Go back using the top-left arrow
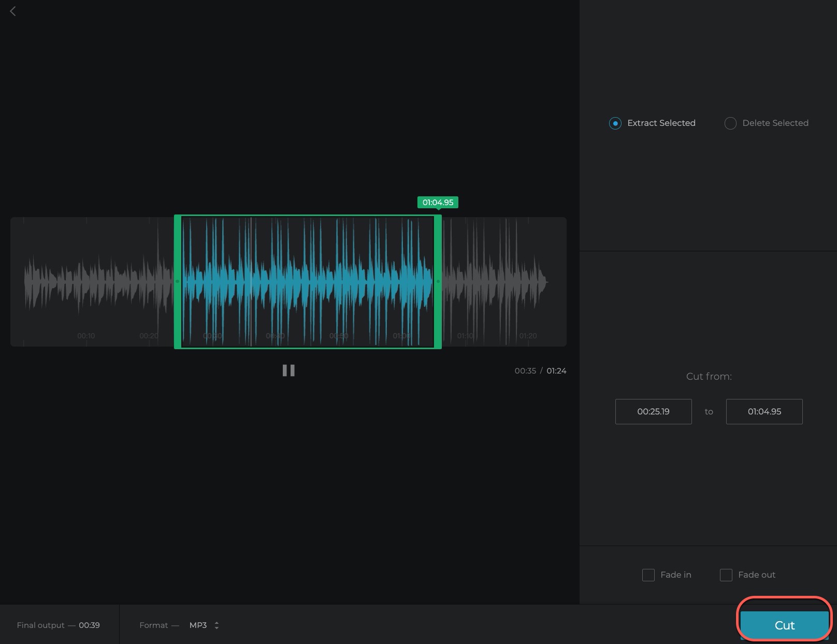The width and height of the screenshot is (837, 644). [13, 11]
